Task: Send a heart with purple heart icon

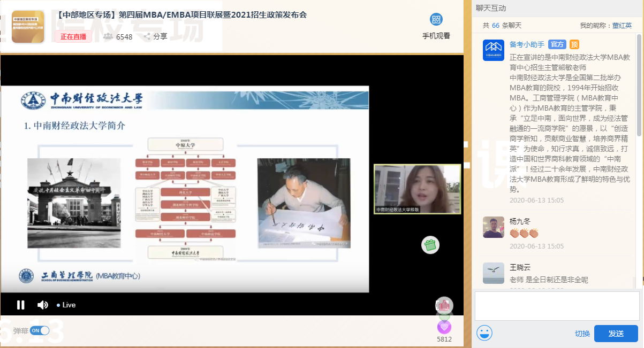Action: click(444, 327)
